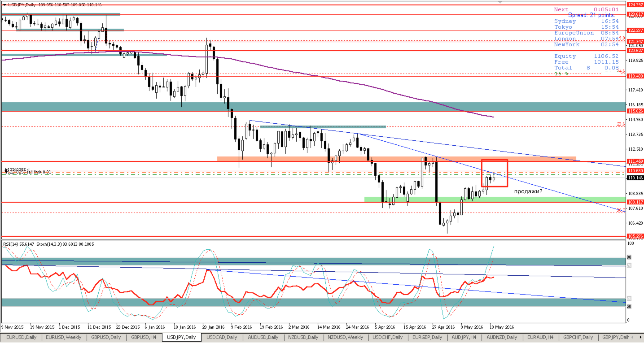Click the 118.490 price level label
Image resolution: width=644 pixels, height=343 pixels.
[x=635, y=76]
